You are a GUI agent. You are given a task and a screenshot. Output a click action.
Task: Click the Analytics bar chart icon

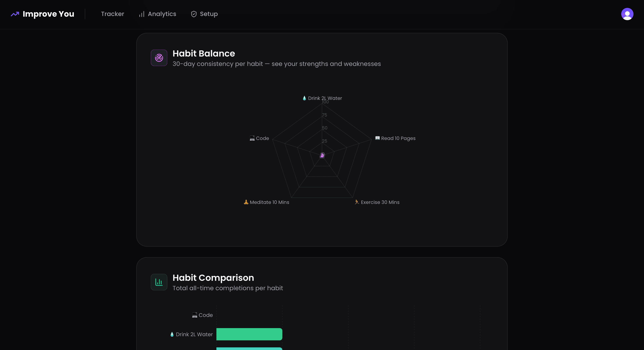click(142, 14)
